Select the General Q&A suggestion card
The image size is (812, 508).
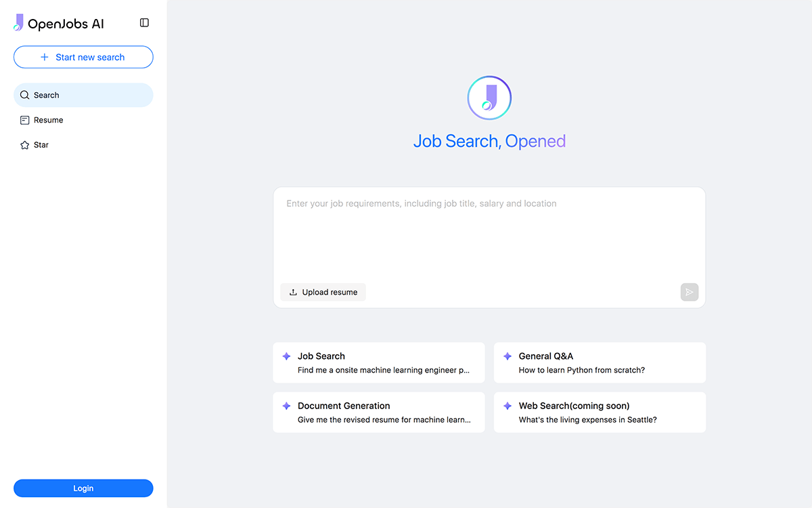point(600,362)
